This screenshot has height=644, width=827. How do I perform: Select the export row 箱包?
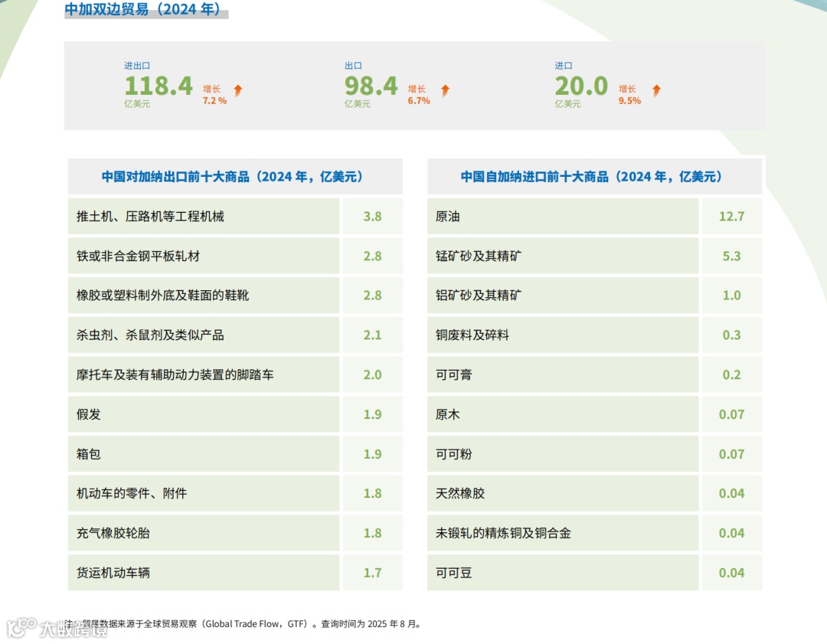(x=204, y=453)
